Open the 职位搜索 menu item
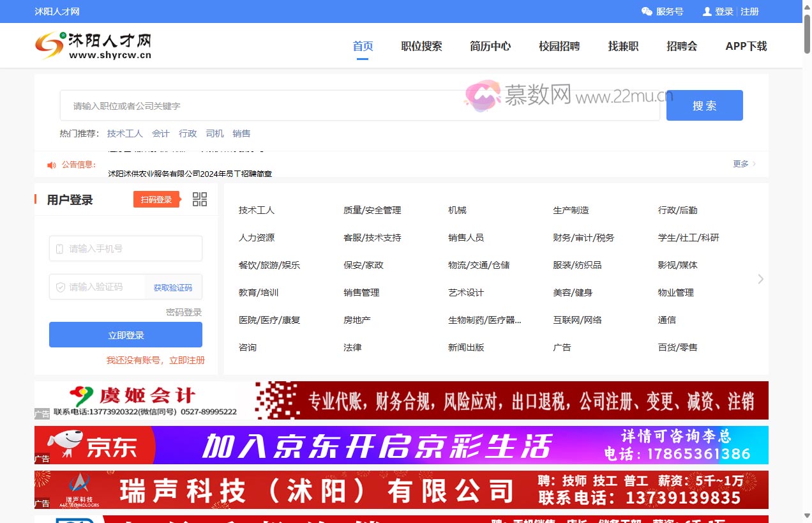Screen dimensions: 812x523 421,46
